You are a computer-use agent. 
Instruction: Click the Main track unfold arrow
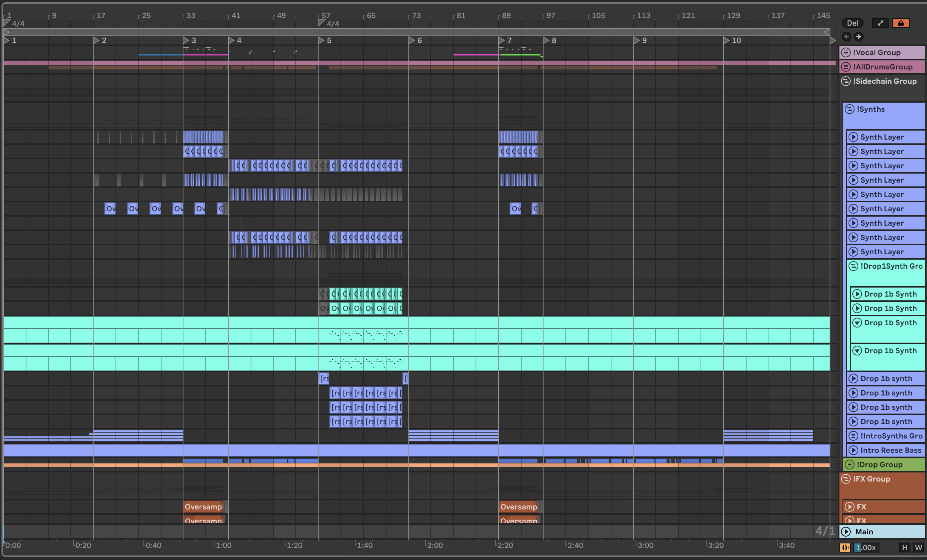[846, 532]
